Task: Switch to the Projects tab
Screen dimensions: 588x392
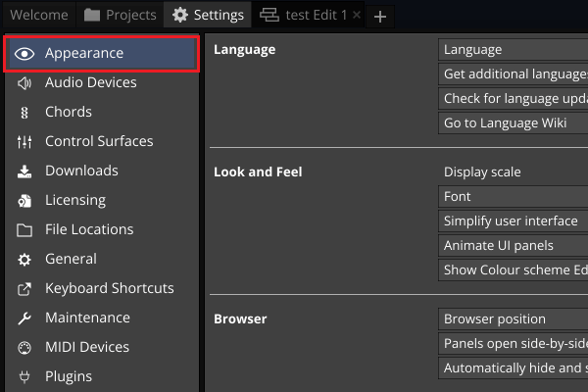Action: [120, 15]
